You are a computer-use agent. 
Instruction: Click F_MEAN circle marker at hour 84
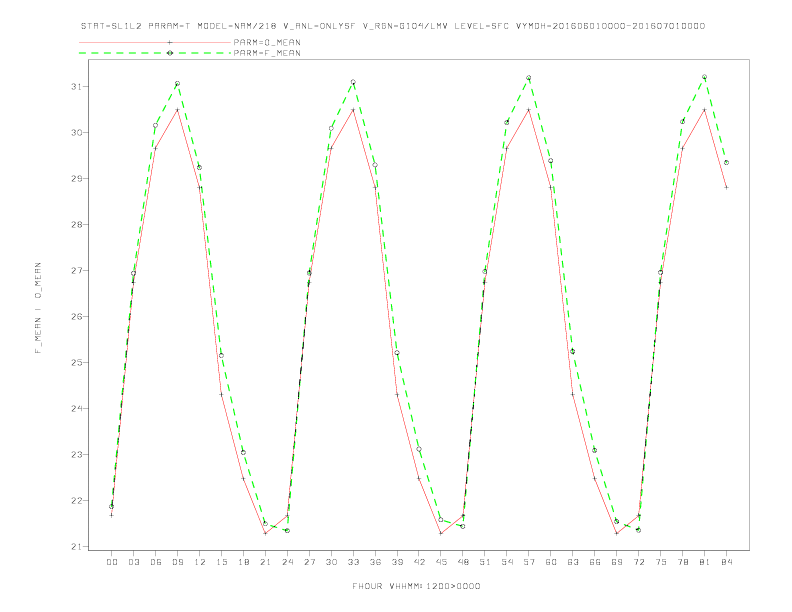(x=726, y=163)
